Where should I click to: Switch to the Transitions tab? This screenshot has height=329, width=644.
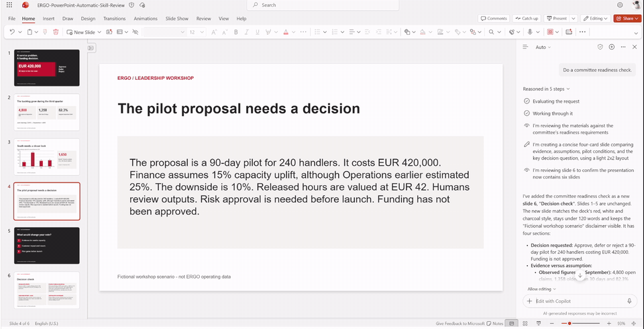115,19
